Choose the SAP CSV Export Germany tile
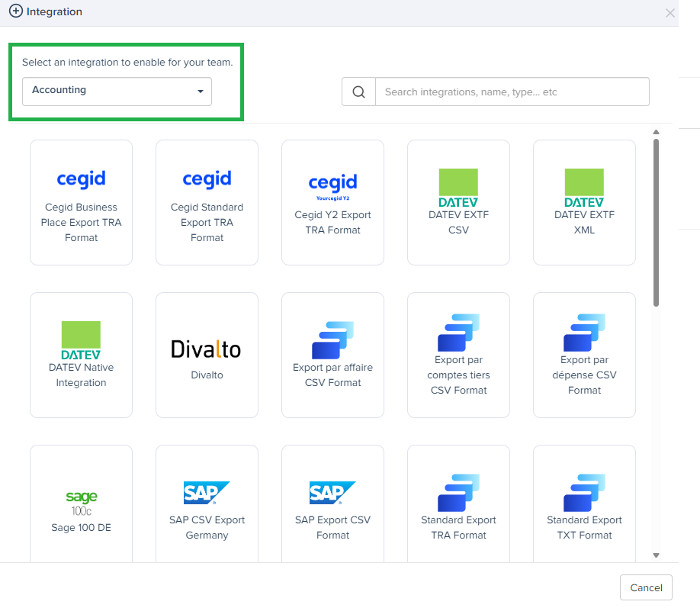Image resolution: width=700 pixels, height=608 pixels. tap(207, 507)
